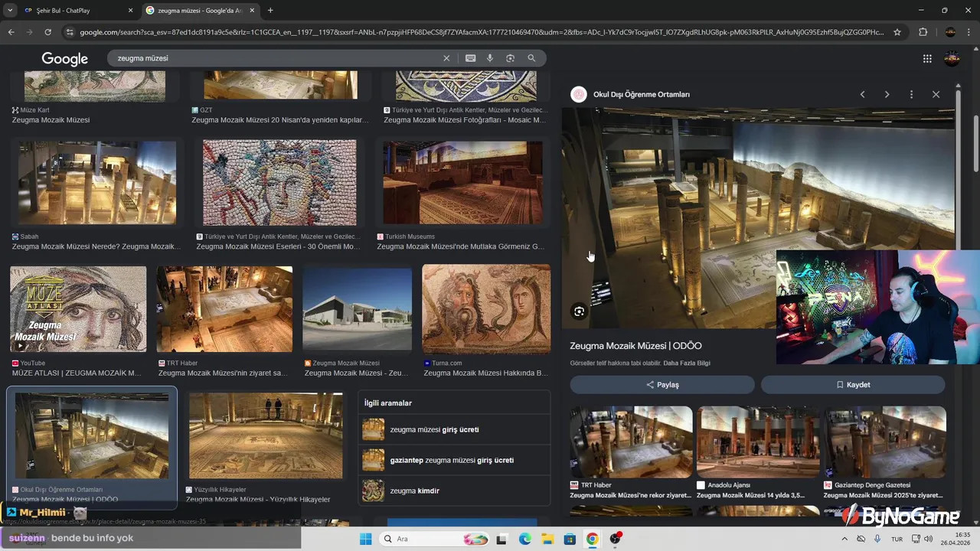Start voice search with microphone icon
980x551 pixels.
[x=490, y=58]
